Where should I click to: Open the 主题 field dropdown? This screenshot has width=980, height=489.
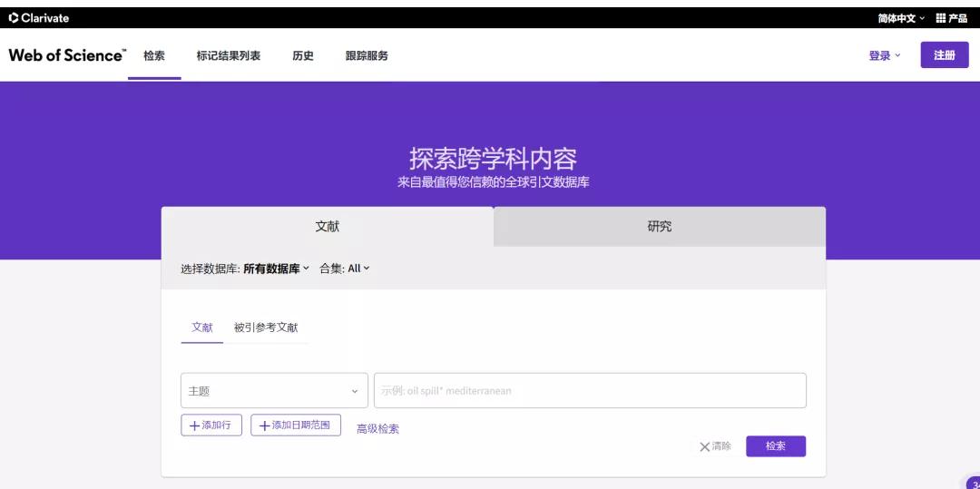(274, 391)
